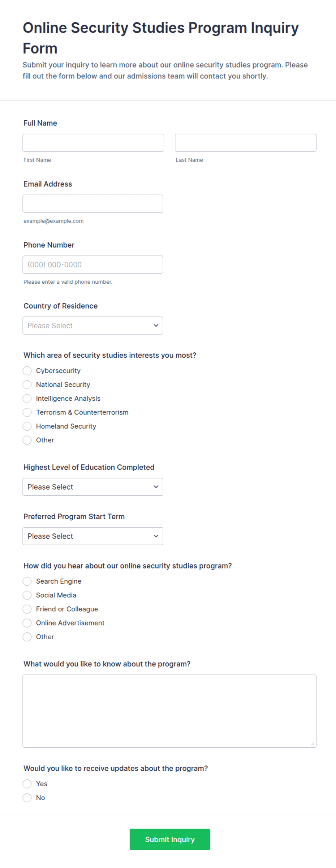Focus the Email Address text box
The width and height of the screenshot is (336, 868).
click(93, 203)
